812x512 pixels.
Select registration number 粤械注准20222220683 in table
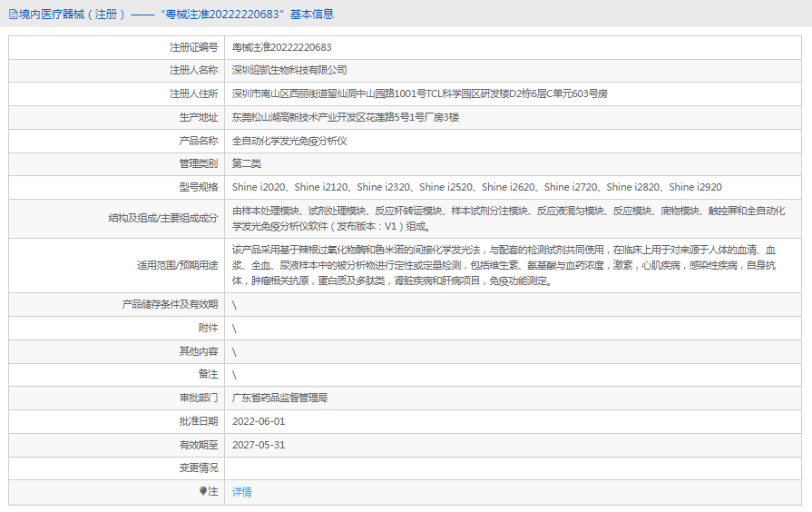[282, 47]
